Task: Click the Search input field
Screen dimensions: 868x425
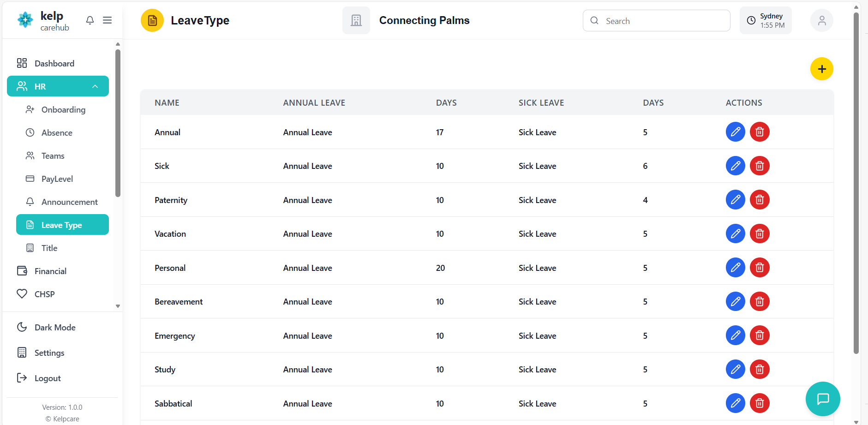Action: [x=656, y=20]
